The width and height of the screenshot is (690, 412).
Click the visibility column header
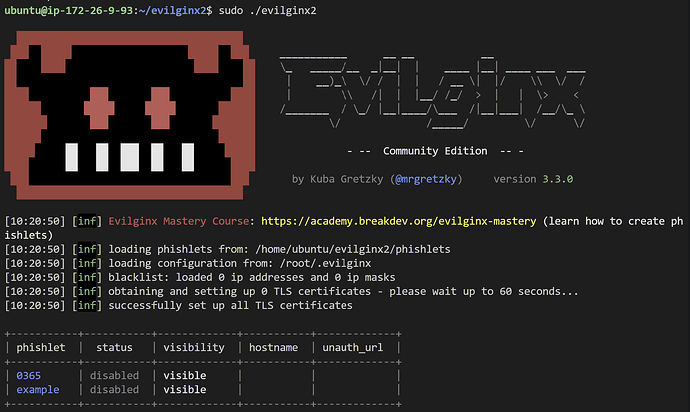tap(194, 348)
